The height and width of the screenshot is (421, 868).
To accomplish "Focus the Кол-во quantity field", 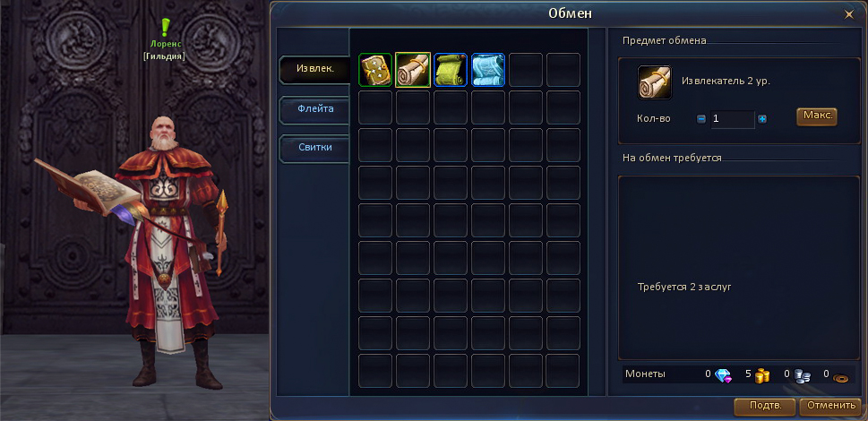I will [x=733, y=119].
